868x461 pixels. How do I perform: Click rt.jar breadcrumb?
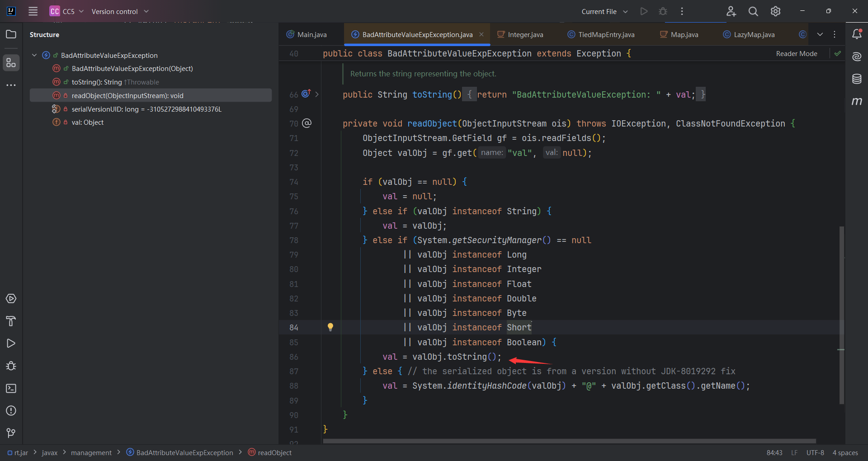pyautogui.click(x=18, y=452)
